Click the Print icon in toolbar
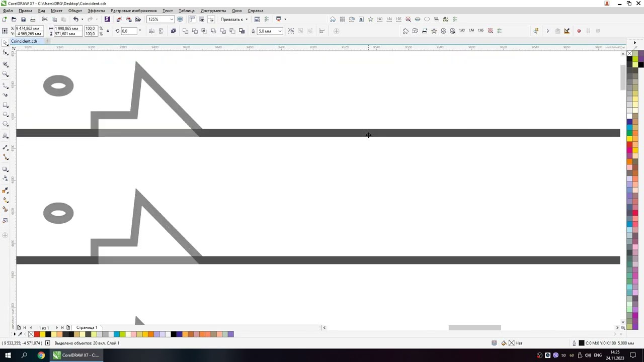 33,20
